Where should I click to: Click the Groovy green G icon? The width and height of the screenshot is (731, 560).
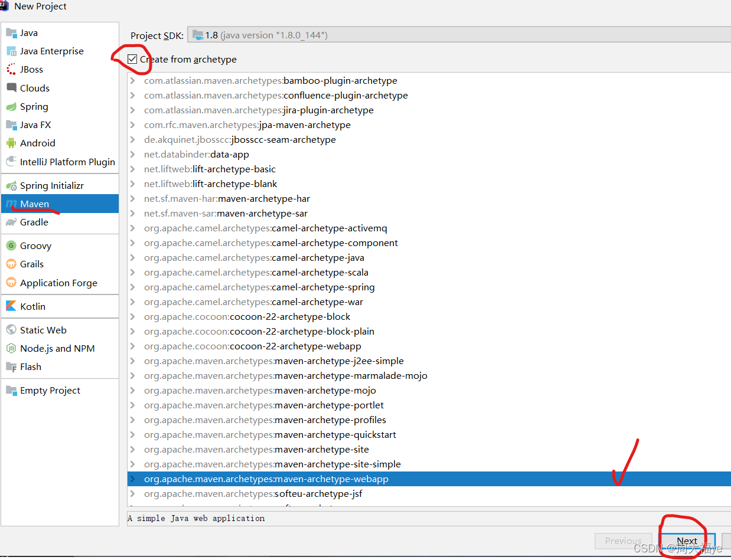coord(11,246)
